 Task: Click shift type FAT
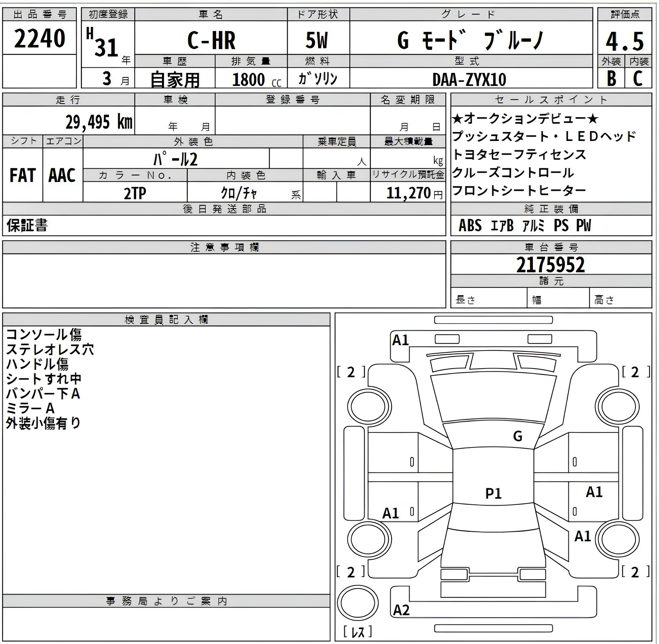22,175
